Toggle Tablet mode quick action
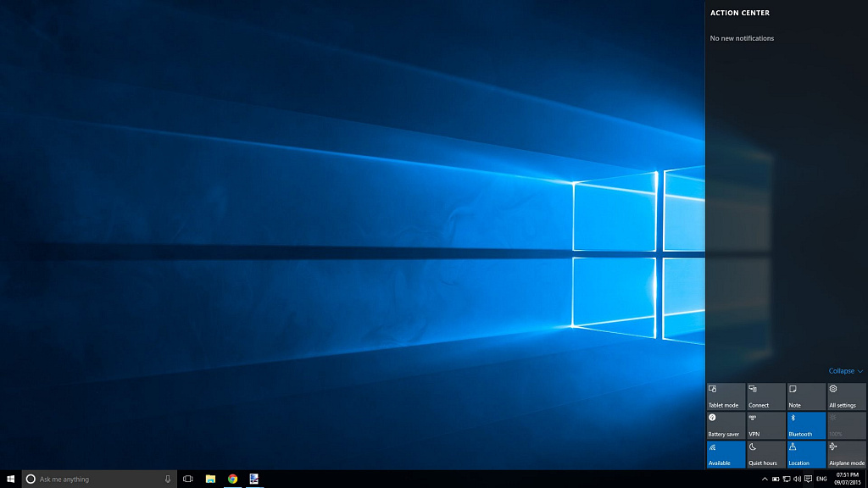 pyautogui.click(x=726, y=396)
